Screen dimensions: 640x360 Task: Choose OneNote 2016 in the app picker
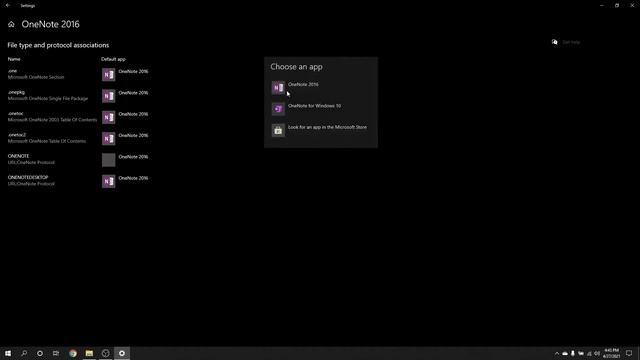[x=321, y=87]
